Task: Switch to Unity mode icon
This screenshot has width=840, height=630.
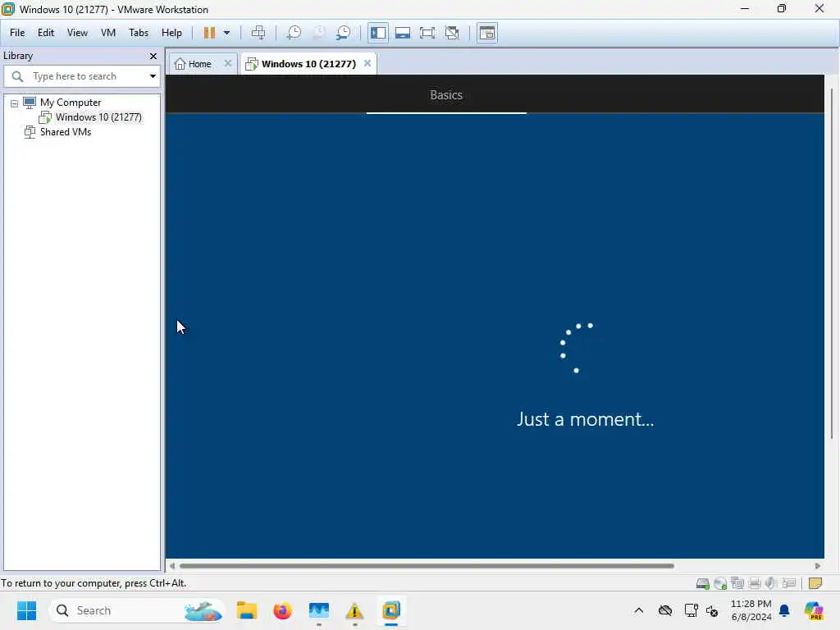Action: tap(452, 33)
